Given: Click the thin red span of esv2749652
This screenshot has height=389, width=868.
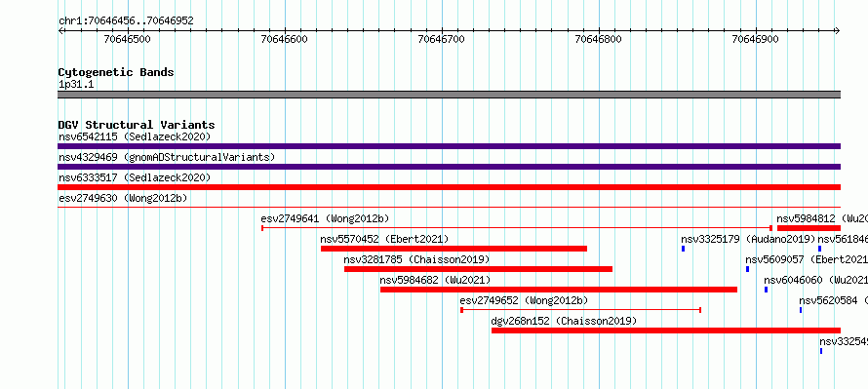Looking at the screenshot, I should click(x=580, y=310).
